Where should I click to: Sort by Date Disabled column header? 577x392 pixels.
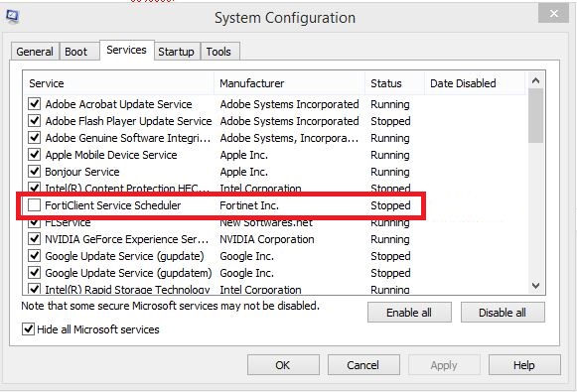tap(475, 83)
